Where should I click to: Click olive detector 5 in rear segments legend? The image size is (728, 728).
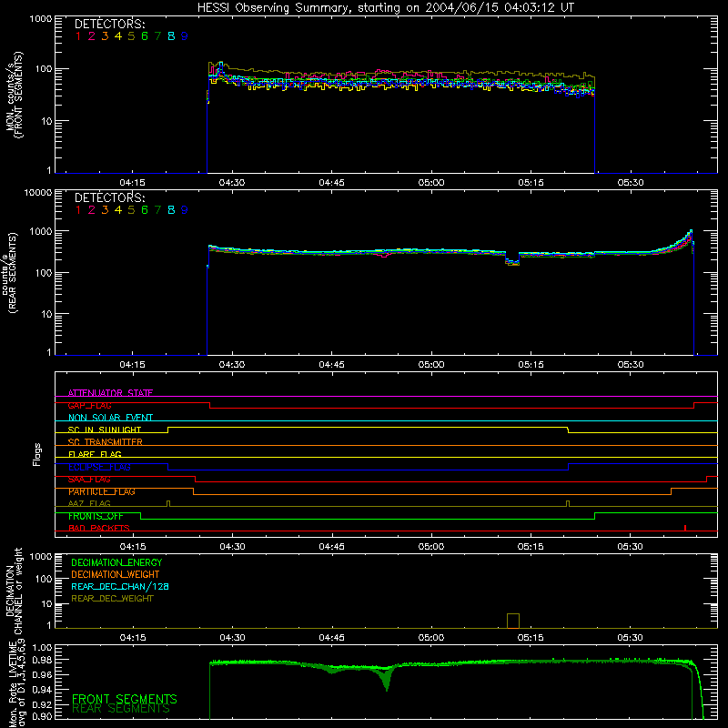[131, 210]
